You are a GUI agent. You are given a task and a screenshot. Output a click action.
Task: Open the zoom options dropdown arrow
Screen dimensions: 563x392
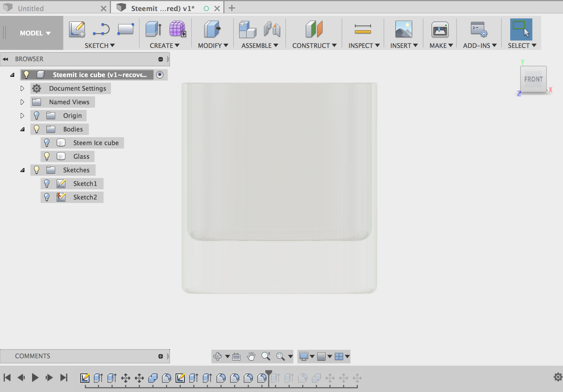coord(291,356)
